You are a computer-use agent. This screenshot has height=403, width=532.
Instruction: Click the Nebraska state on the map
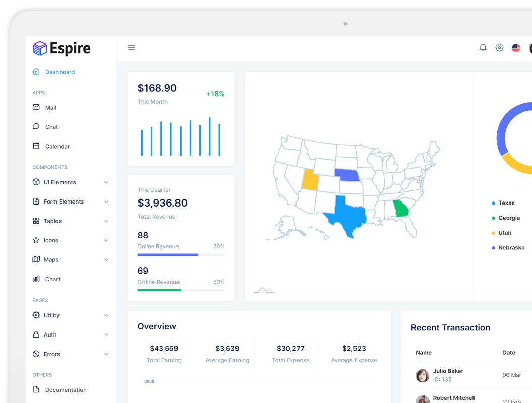coord(347,175)
